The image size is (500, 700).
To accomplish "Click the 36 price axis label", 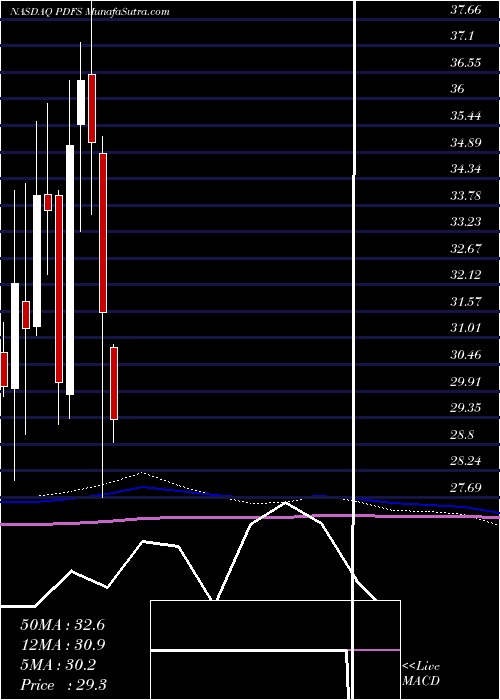I will tap(458, 89).
